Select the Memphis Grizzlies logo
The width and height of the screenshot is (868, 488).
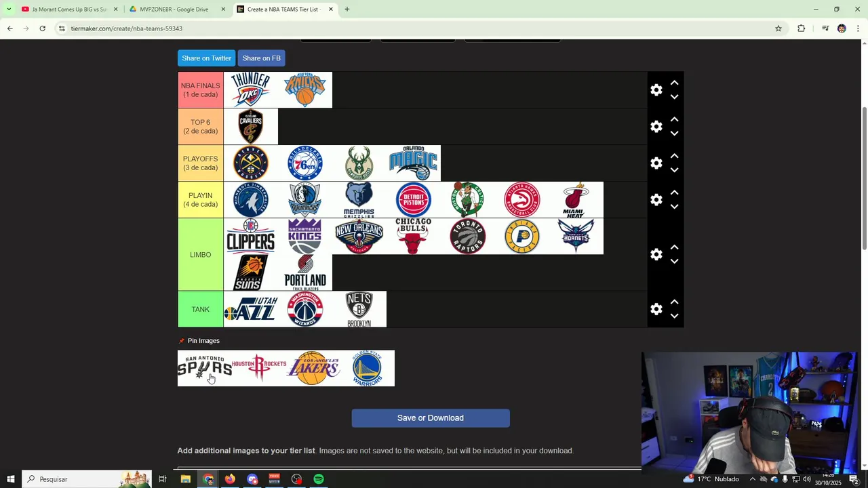pyautogui.click(x=359, y=200)
